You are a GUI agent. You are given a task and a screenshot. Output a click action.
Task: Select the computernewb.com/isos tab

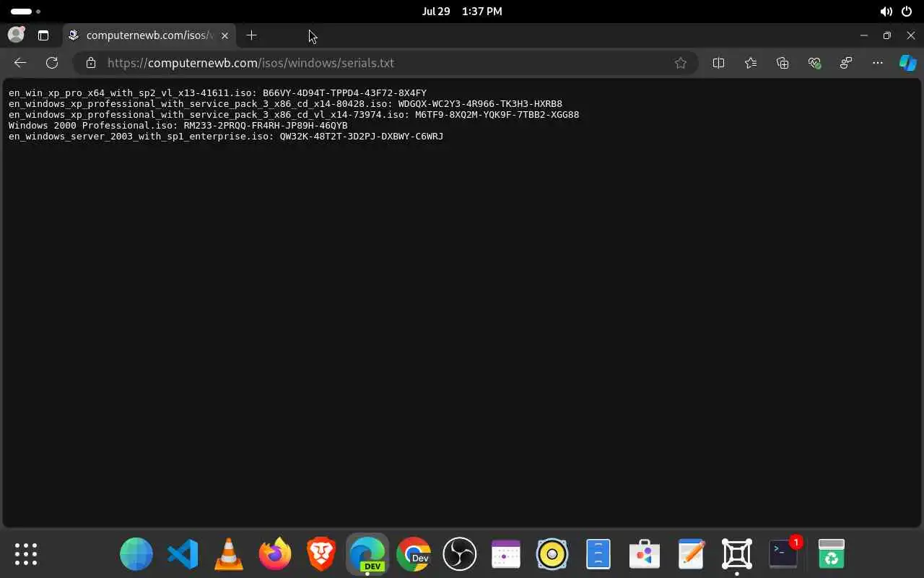(x=149, y=35)
